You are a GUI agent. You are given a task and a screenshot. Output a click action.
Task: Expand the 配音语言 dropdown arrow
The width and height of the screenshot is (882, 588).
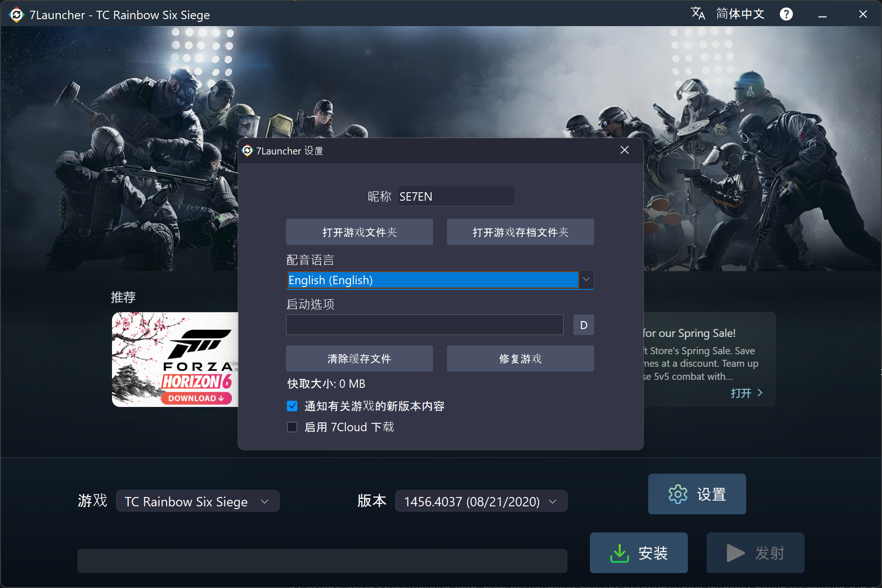pyautogui.click(x=586, y=280)
